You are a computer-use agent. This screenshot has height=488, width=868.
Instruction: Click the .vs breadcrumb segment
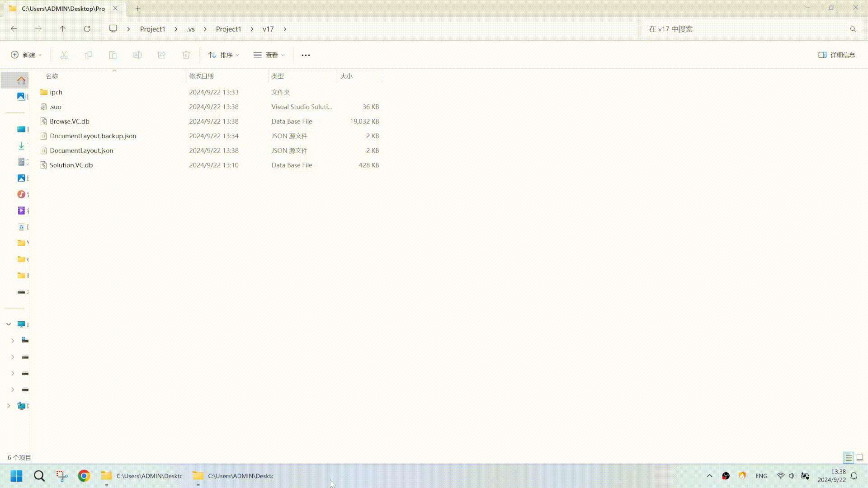[x=191, y=29]
